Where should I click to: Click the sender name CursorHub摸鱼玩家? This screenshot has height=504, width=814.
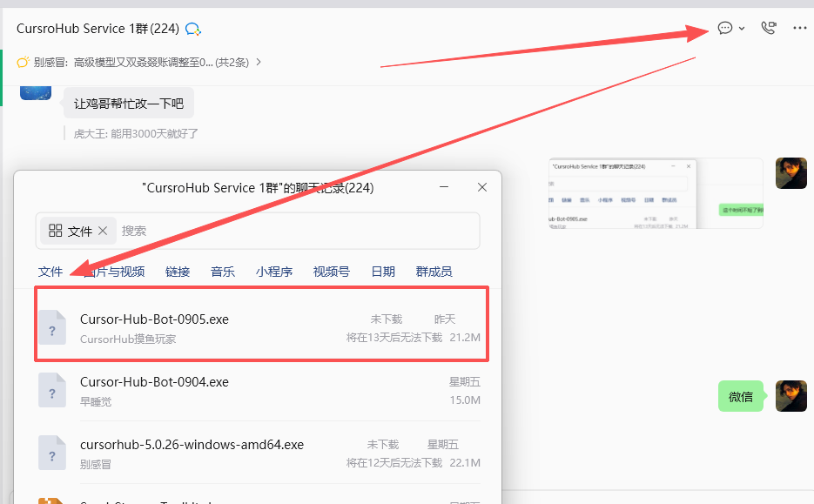click(x=128, y=339)
